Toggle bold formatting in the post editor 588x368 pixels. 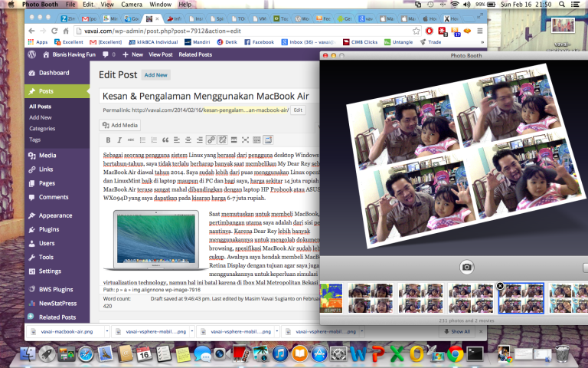108,140
